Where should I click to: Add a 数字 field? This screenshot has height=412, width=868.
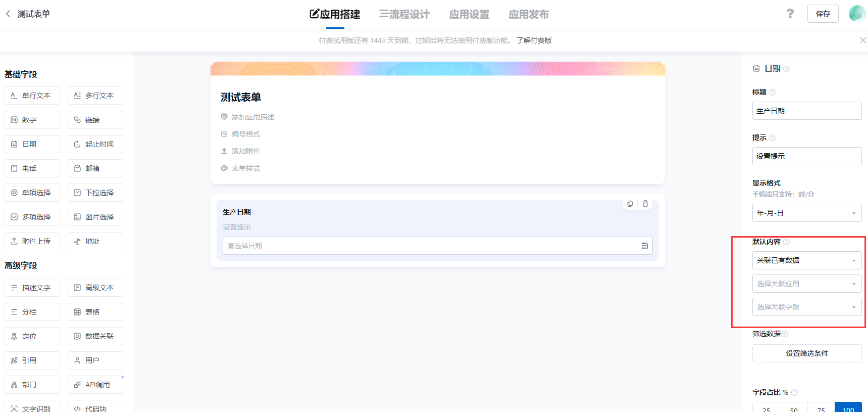point(32,120)
